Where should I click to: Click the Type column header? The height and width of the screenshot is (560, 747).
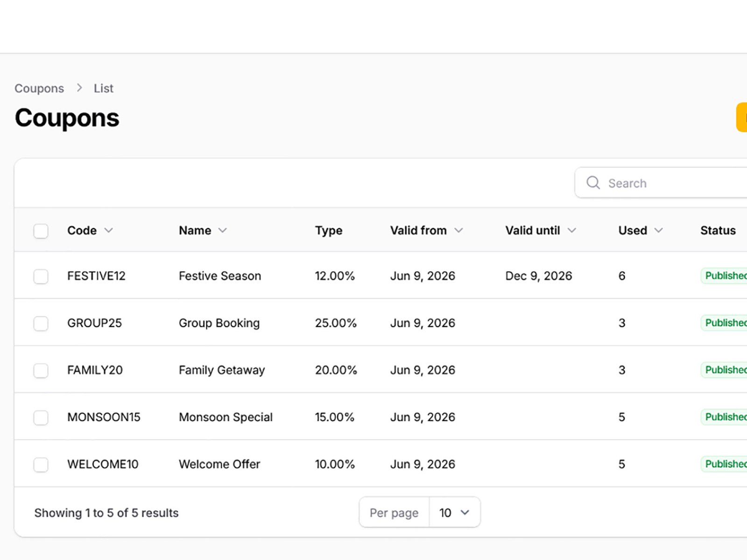point(329,231)
